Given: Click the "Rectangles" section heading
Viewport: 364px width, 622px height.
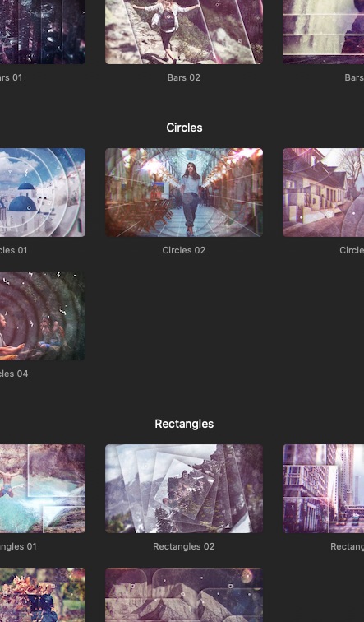Looking at the screenshot, I should pyautogui.click(x=184, y=424).
